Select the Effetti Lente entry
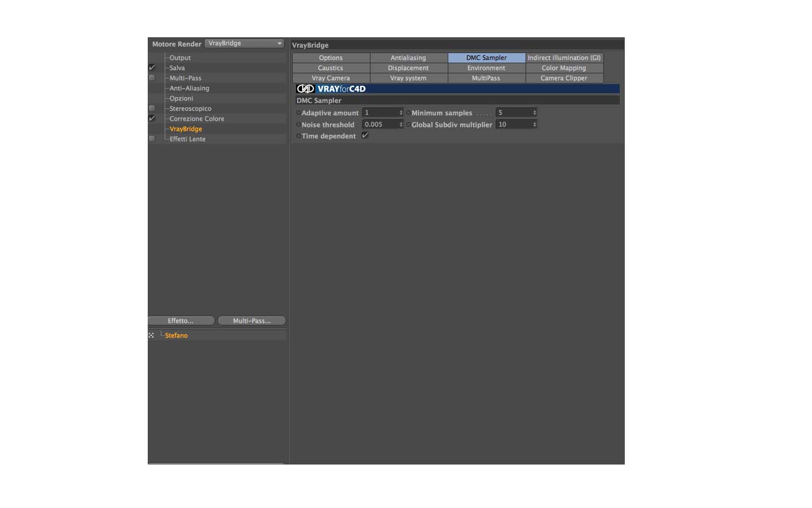Image resolution: width=812 pixels, height=508 pixels. (188, 139)
